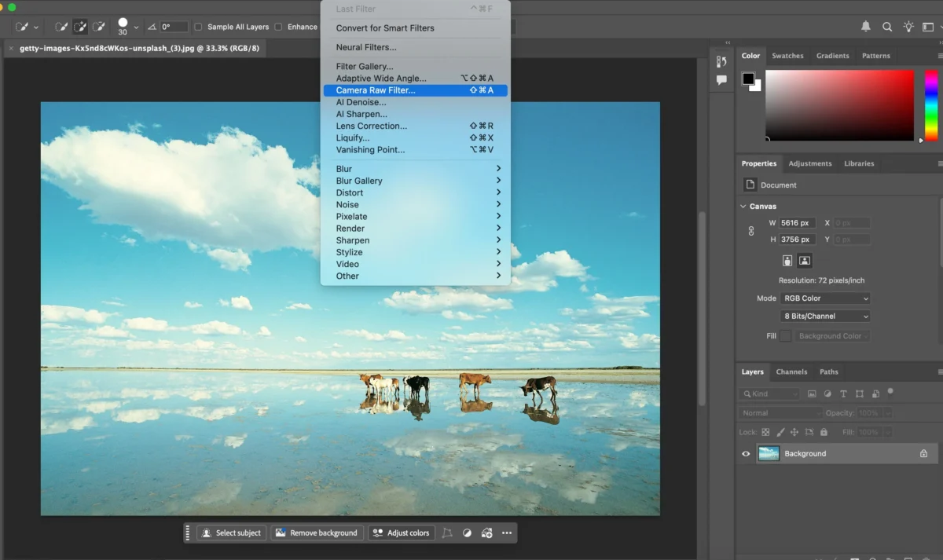The height and width of the screenshot is (560, 943).
Task: Switch to the Swatches tab
Action: click(787, 56)
